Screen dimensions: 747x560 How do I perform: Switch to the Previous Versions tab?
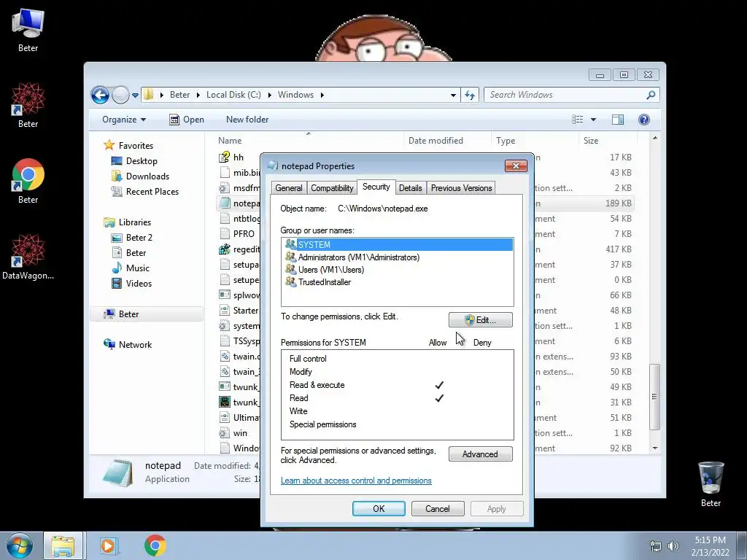pos(461,188)
